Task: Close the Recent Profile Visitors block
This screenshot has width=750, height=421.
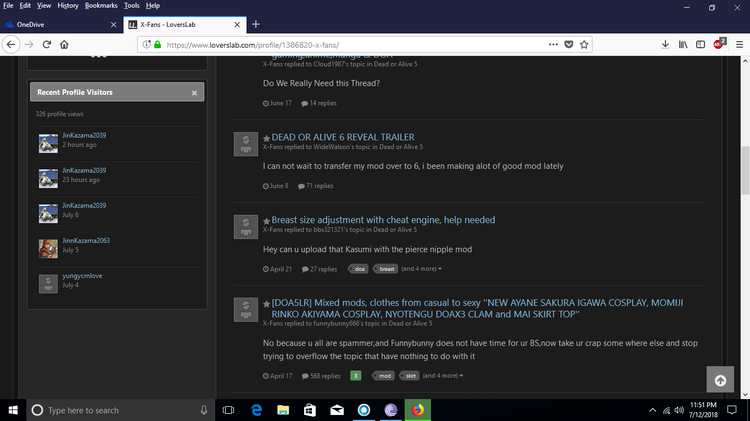Action: (x=194, y=93)
